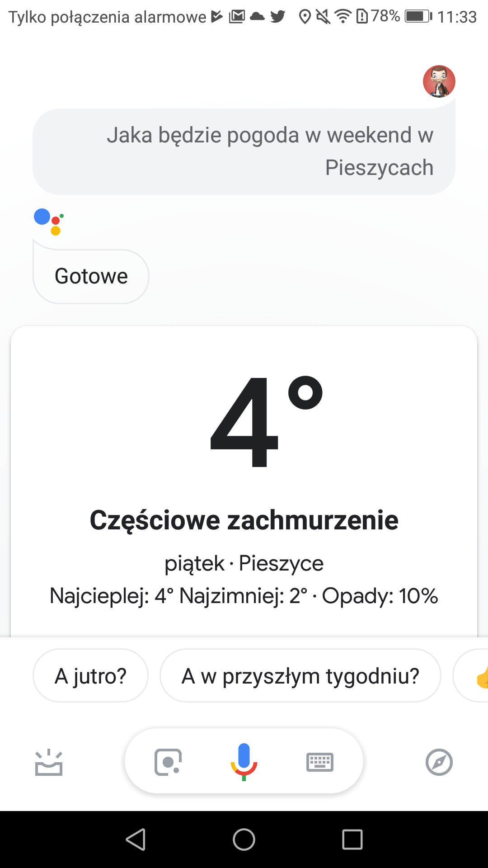Tap the Google Assistant logo dots

point(49,222)
